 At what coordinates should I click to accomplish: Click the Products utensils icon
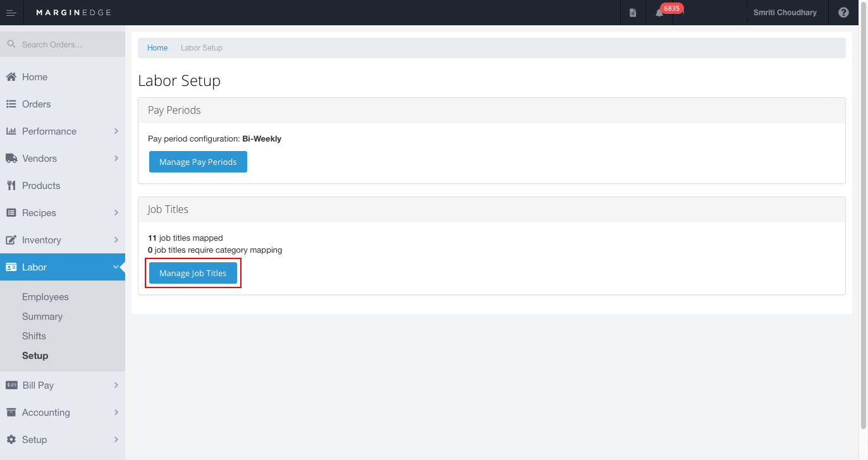click(11, 185)
